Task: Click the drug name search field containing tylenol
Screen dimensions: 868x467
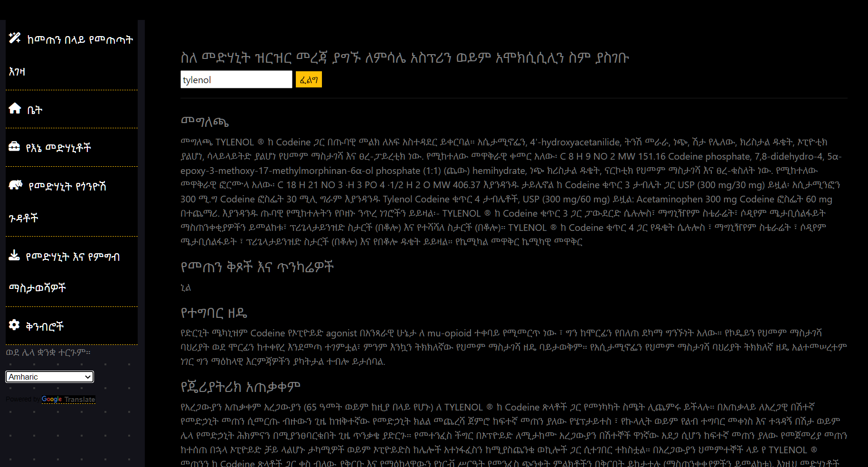Action: point(236,79)
